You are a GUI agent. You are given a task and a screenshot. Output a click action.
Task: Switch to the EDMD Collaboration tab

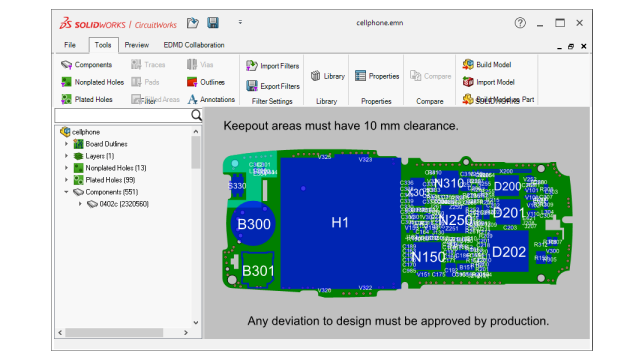(x=194, y=45)
